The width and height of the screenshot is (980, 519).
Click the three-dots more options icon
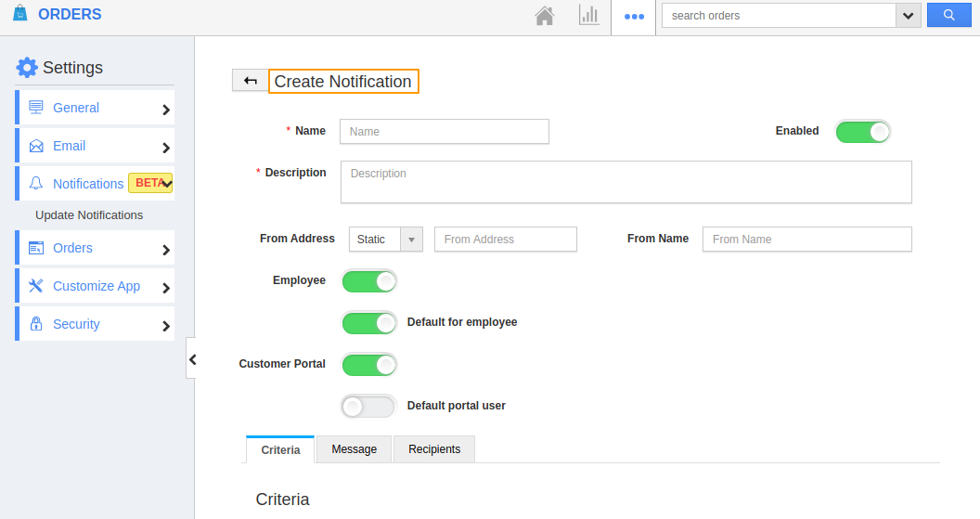pos(634,17)
